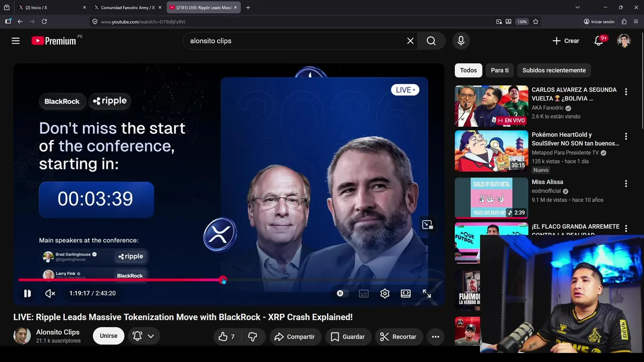Click the browser address bar URL
The image size is (644, 362).
pos(143,22)
